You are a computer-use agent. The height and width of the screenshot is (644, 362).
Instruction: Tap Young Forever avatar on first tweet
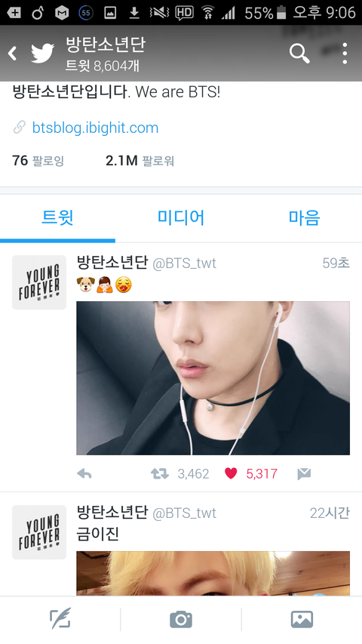click(x=39, y=282)
